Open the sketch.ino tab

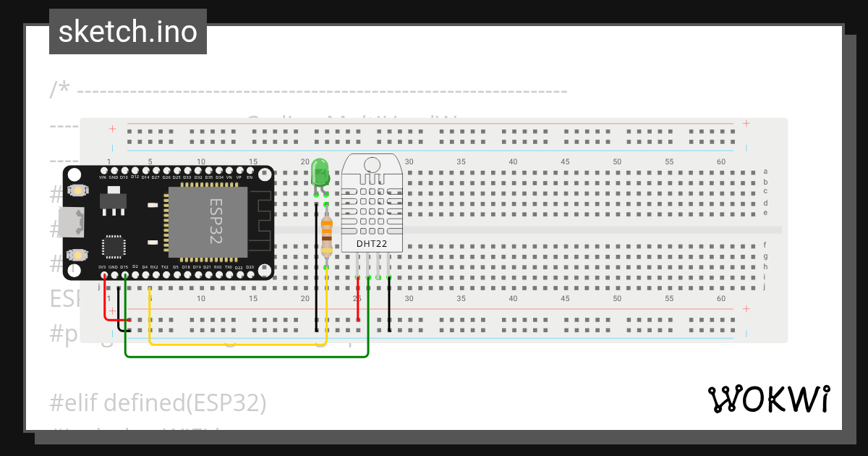127,31
